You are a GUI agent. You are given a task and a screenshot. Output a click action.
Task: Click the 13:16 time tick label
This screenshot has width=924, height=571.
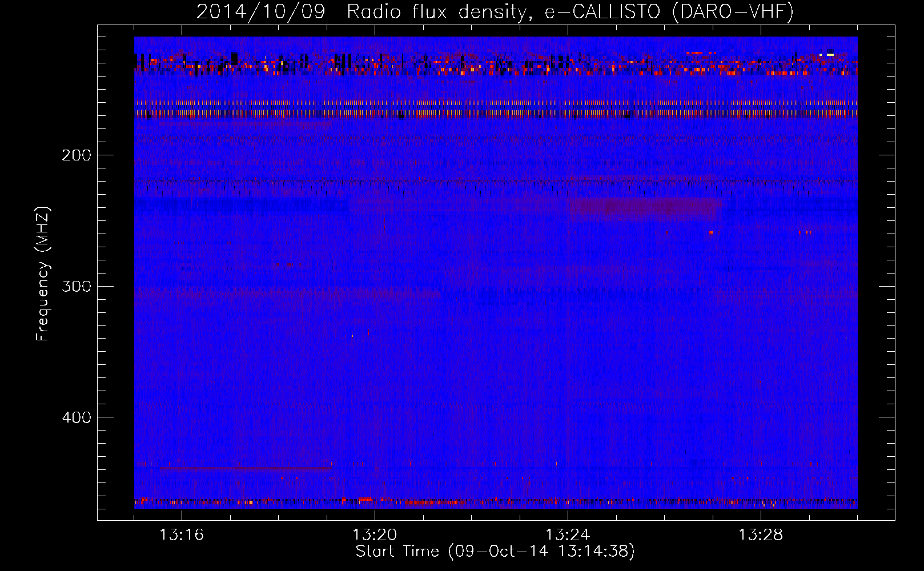[182, 535]
